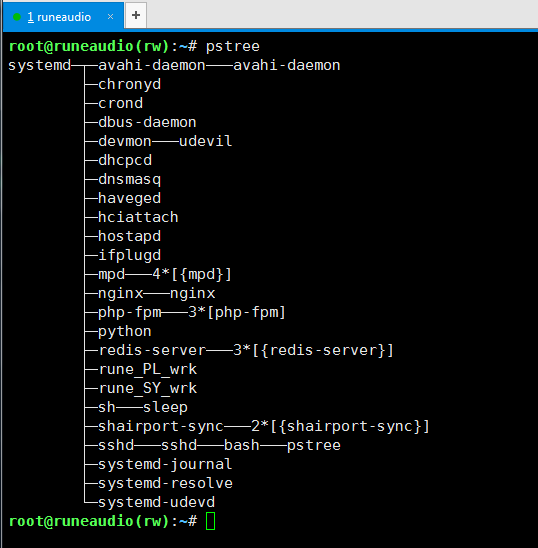The image size is (538, 548).
Task: Click the rune_SY_wrk process
Action: pyautogui.click(x=148, y=389)
